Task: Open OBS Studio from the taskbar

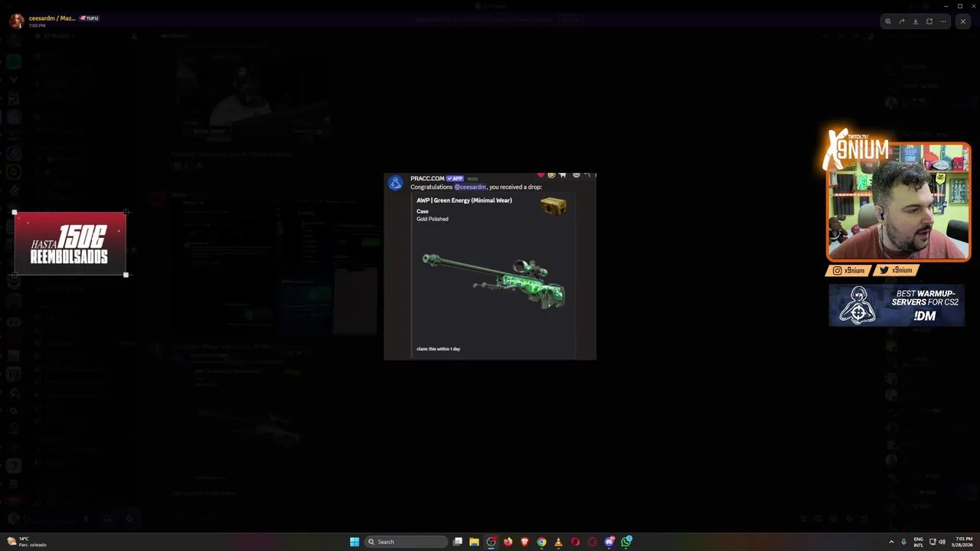Action: 492,542
